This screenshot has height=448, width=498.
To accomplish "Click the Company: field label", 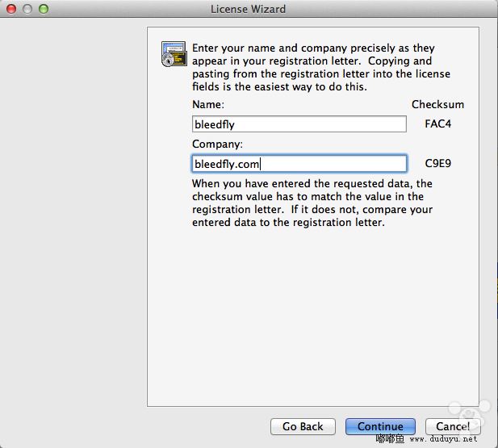I will 217,144.
